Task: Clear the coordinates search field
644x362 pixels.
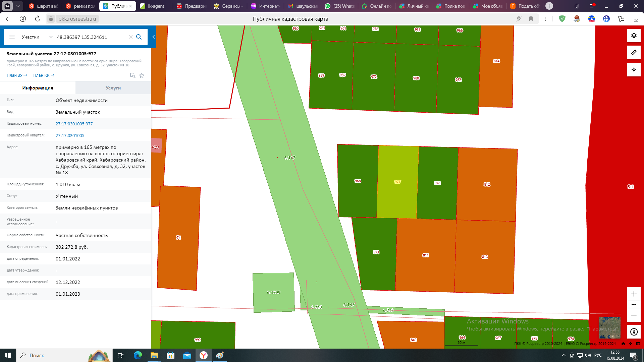Action: click(131, 37)
